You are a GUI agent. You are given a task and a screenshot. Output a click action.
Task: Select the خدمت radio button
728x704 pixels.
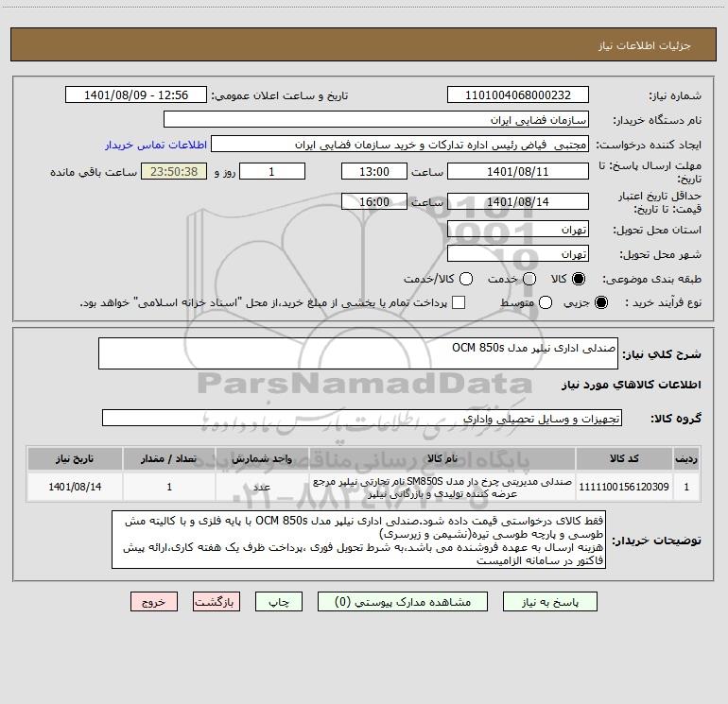[529, 279]
